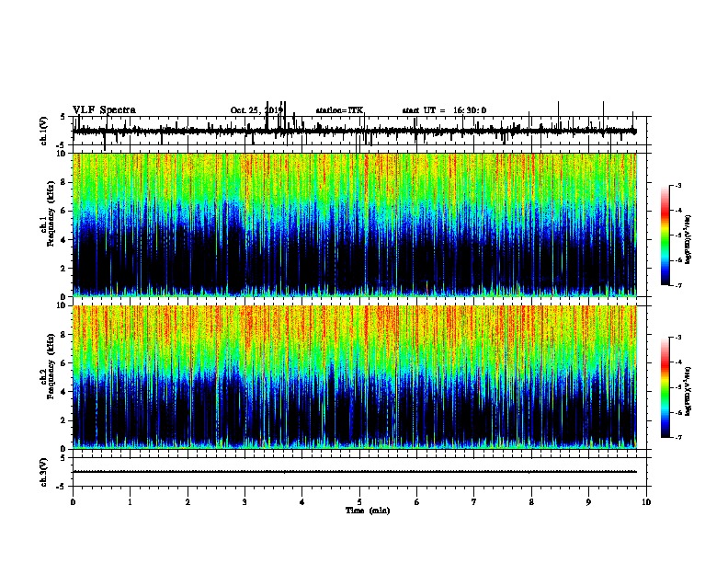728x563 pixels.
Task: Click the "-7" tick on ch.2 color bar
Action: (677, 437)
